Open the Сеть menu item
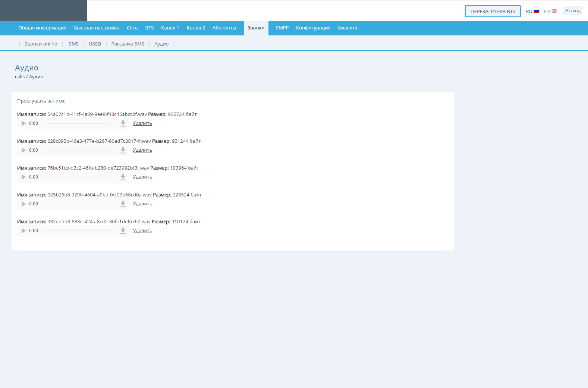Screen dimensions: 588x388 132,28
